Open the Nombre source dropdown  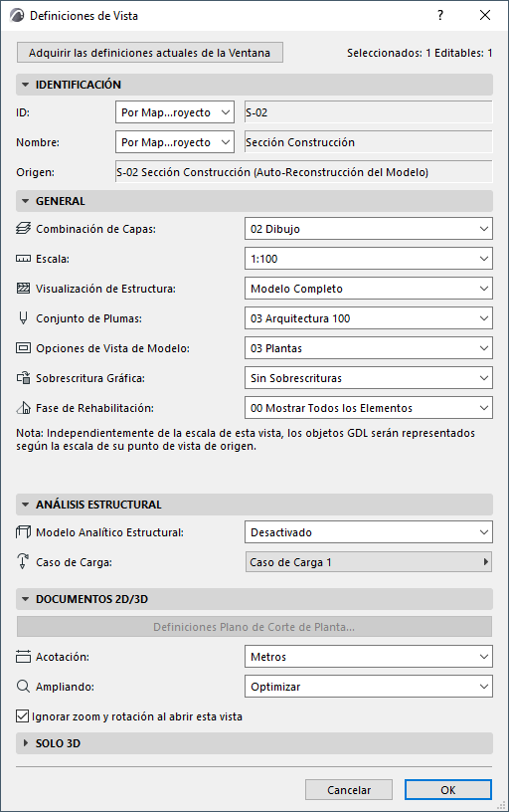pyautogui.click(x=175, y=142)
